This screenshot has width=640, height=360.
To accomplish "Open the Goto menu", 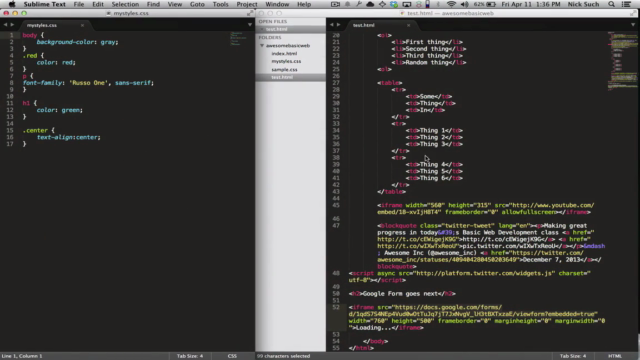I will pos(197,4).
